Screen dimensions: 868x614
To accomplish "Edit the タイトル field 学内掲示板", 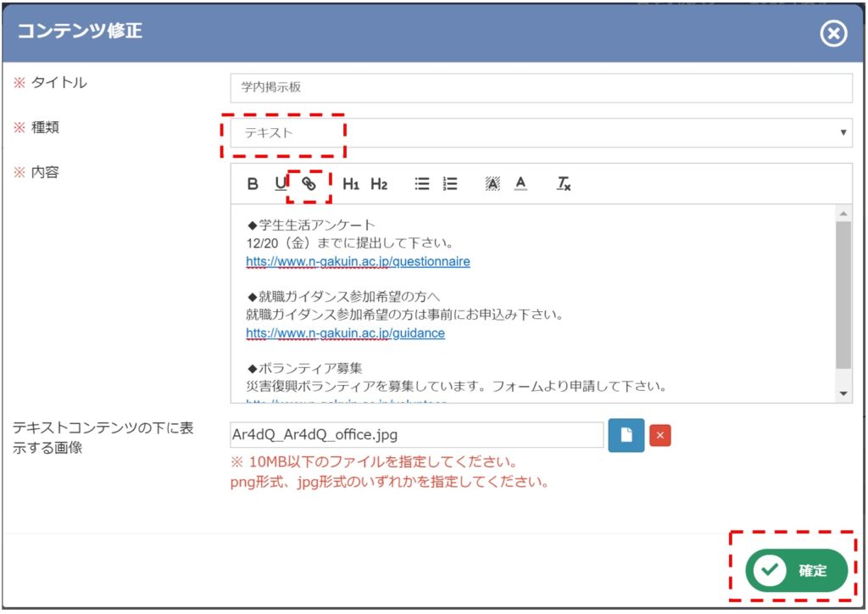I will pyautogui.click(x=541, y=87).
